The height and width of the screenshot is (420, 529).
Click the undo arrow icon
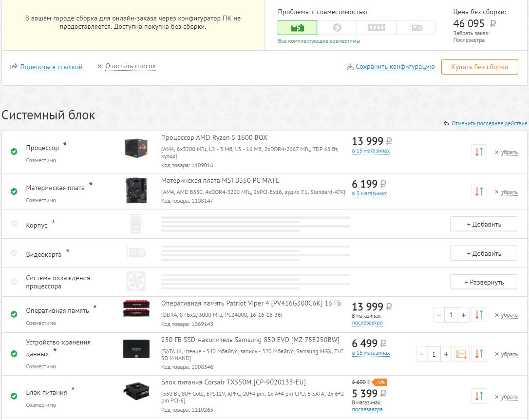[x=446, y=123]
